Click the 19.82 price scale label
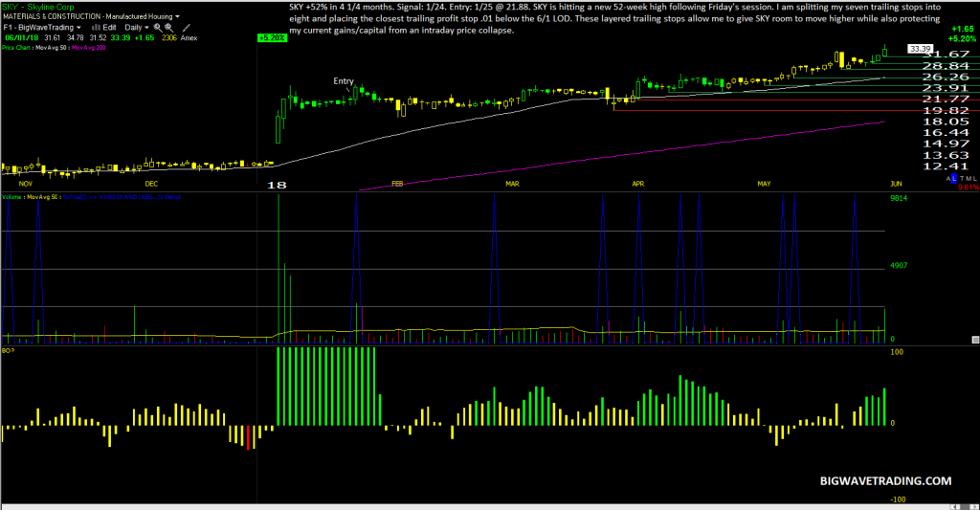 [946, 111]
